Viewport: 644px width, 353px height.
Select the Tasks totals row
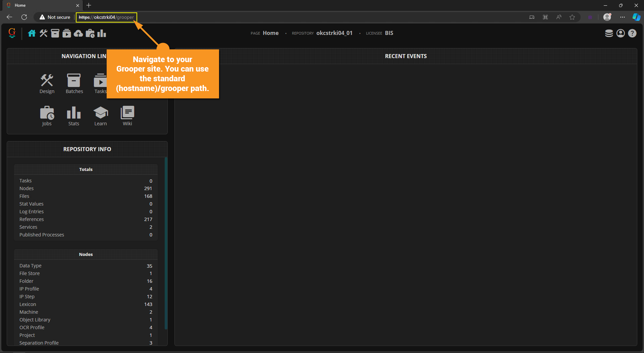[86, 181]
